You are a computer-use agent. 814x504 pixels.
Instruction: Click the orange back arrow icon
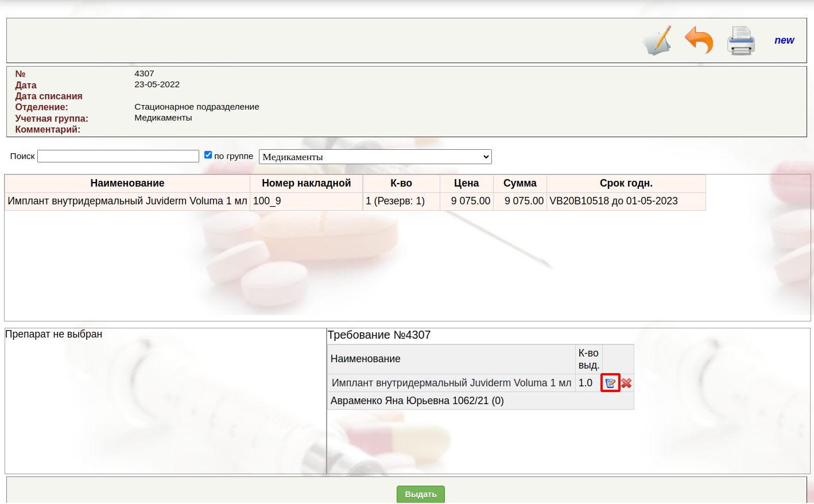699,40
